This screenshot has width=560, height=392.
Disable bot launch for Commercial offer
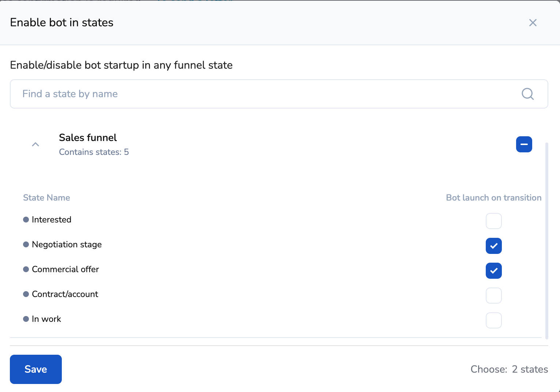click(493, 271)
